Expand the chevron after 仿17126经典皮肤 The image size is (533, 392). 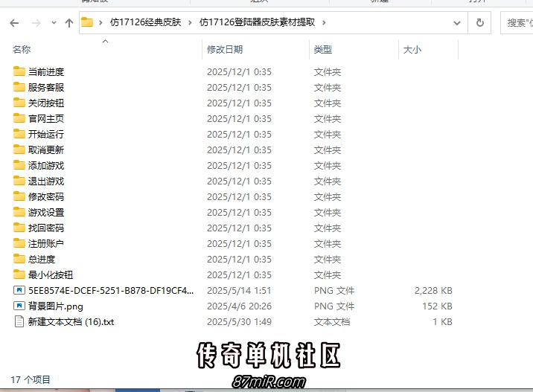pyautogui.click(x=190, y=23)
